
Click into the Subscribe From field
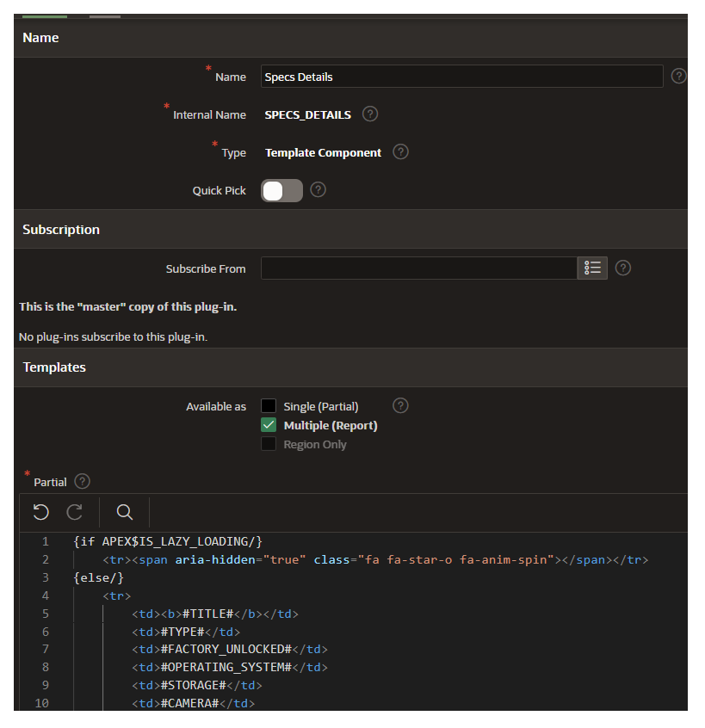(419, 268)
